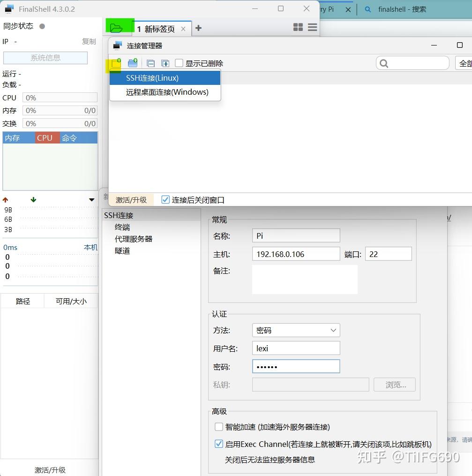Disable the 连接后关闭窗口 checkbox

coord(165,199)
